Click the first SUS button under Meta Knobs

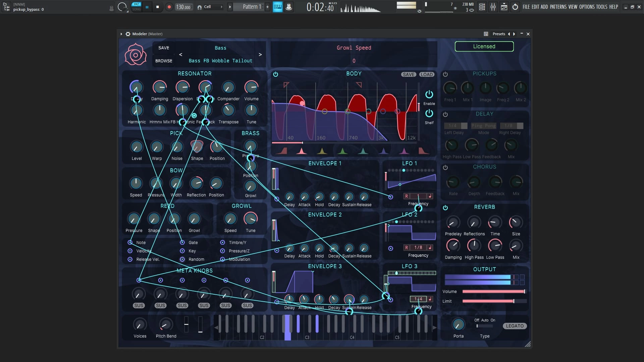[x=139, y=305]
